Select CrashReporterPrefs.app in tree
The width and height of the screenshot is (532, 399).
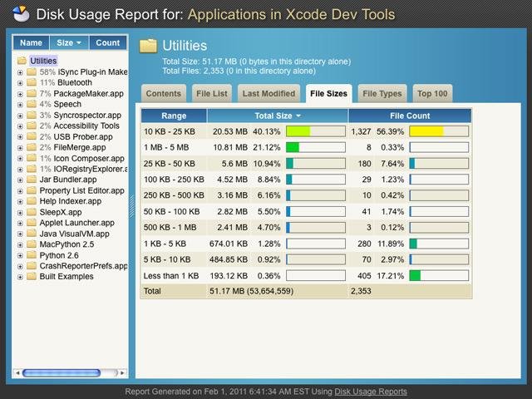[x=83, y=266]
